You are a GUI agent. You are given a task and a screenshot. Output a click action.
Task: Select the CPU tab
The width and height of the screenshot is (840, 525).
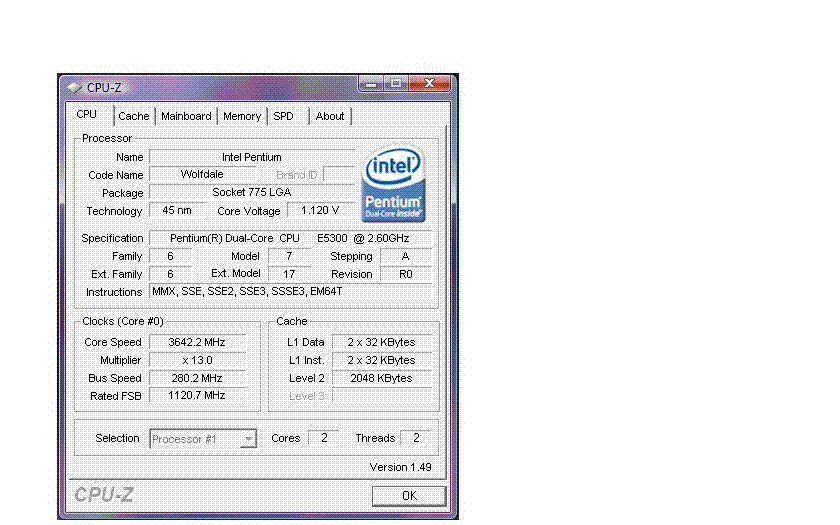[87, 115]
